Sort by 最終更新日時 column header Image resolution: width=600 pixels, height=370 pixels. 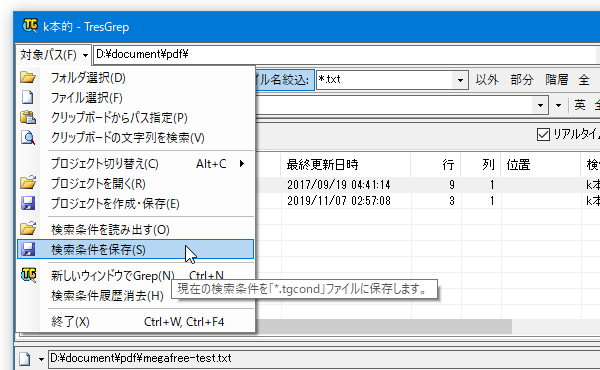point(346,165)
